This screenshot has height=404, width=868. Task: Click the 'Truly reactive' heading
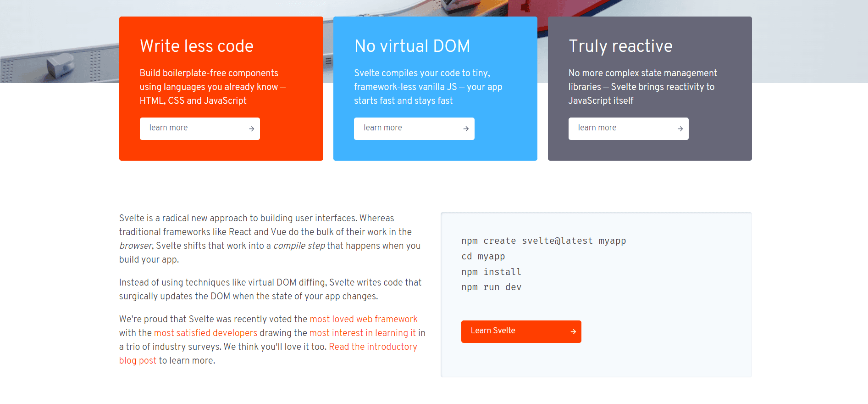pyautogui.click(x=620, y=46)
